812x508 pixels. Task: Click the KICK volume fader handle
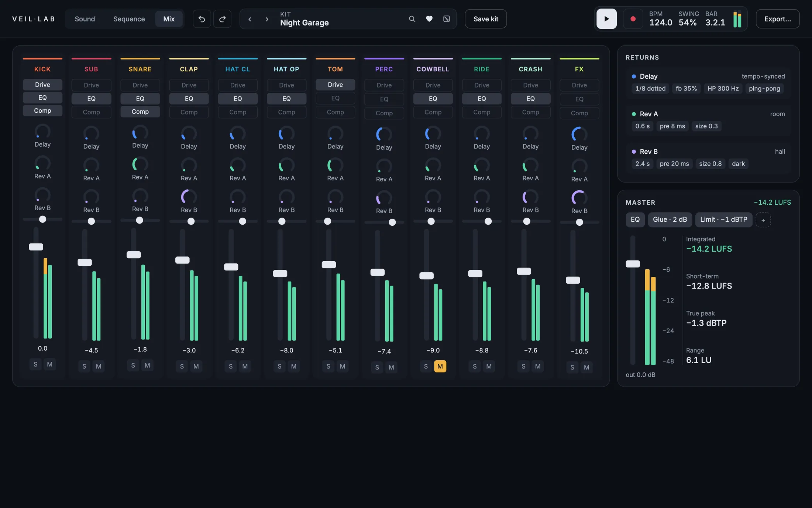[36, 247]
